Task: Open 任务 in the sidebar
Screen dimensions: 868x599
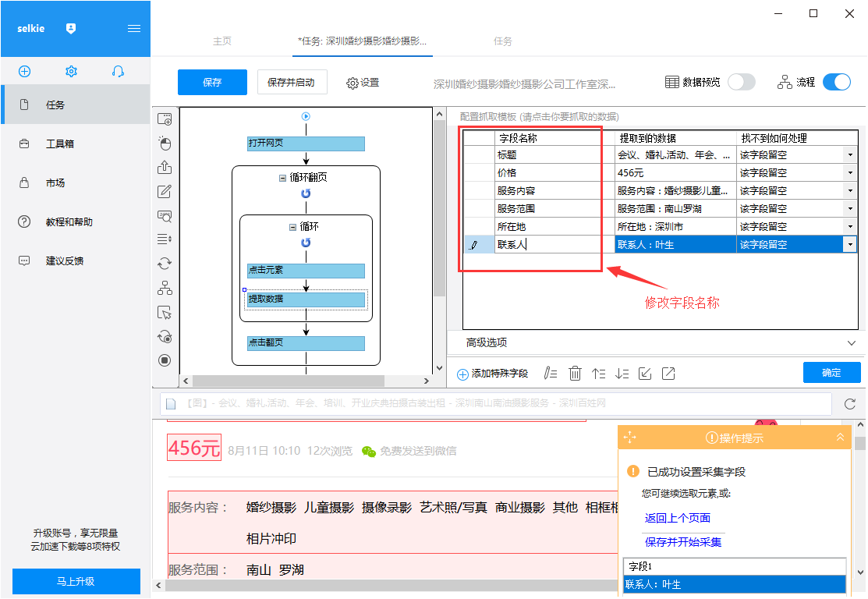Action: click(x=76, y=105)
